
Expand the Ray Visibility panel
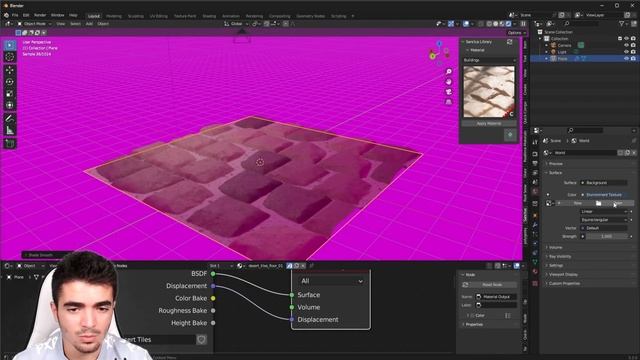[x=560, y=256]
